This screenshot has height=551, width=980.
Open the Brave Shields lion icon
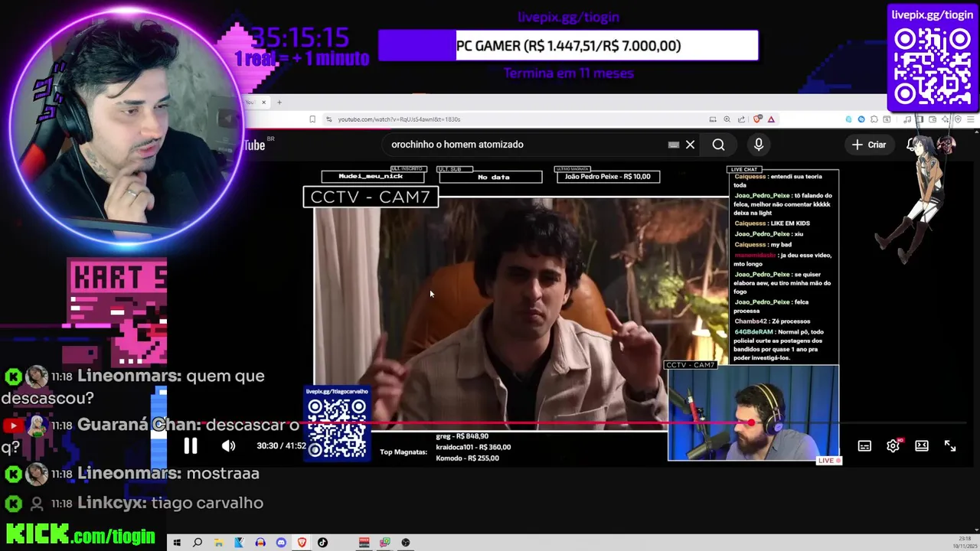(x=757, y=119)
